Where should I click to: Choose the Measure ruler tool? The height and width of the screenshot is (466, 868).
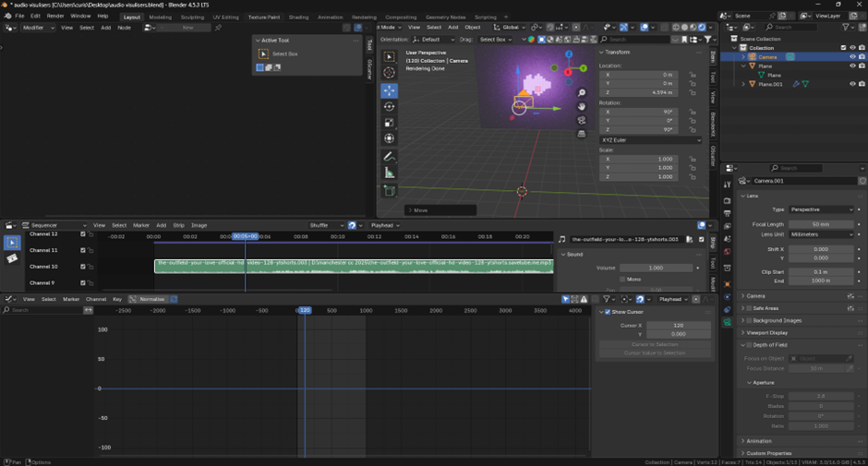click(389, 173)
